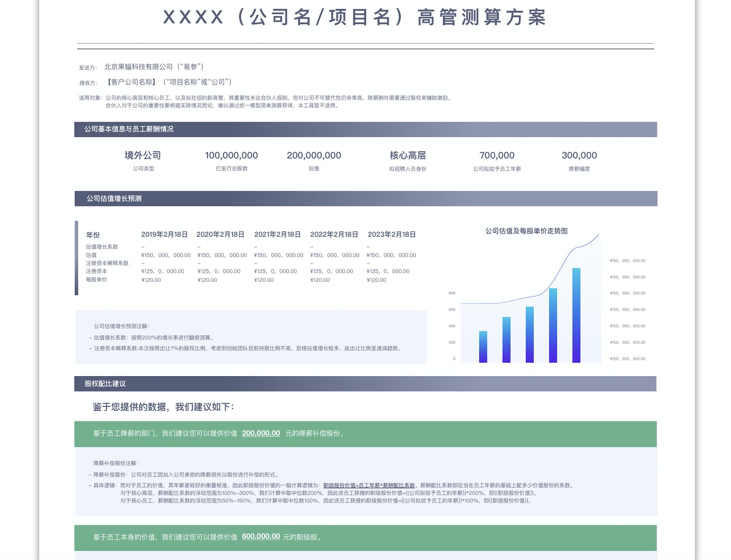Screen dimensions: 731x560
Task: Click the tallest bar in the chart
Action: [x=576, y=315]
